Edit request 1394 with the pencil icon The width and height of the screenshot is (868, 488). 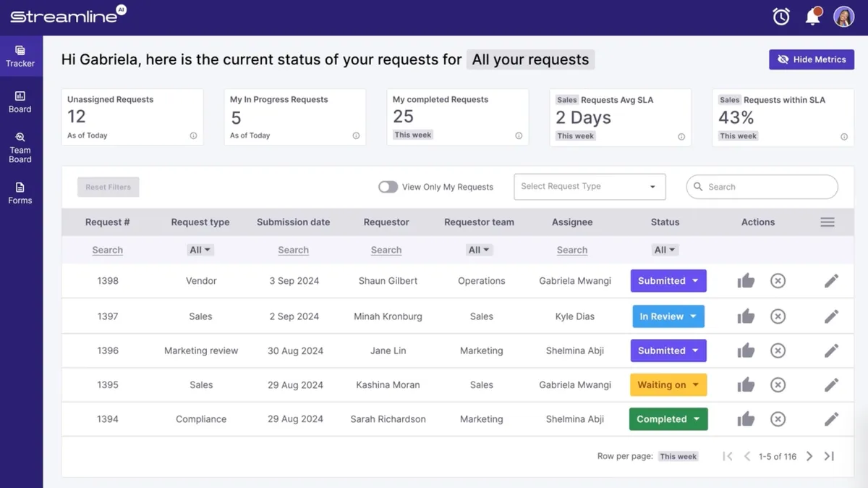(831, 419)
